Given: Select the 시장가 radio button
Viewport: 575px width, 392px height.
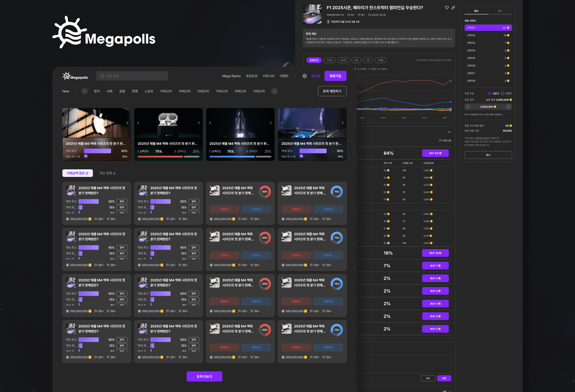Looking at the screenshot, I should click(490, 93).
